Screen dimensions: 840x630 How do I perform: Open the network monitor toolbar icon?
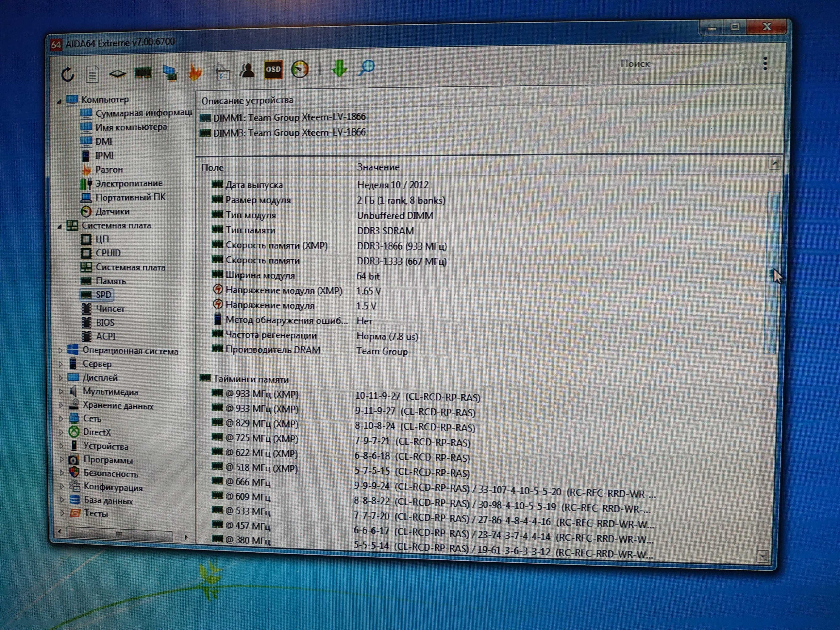pos(170,73)
